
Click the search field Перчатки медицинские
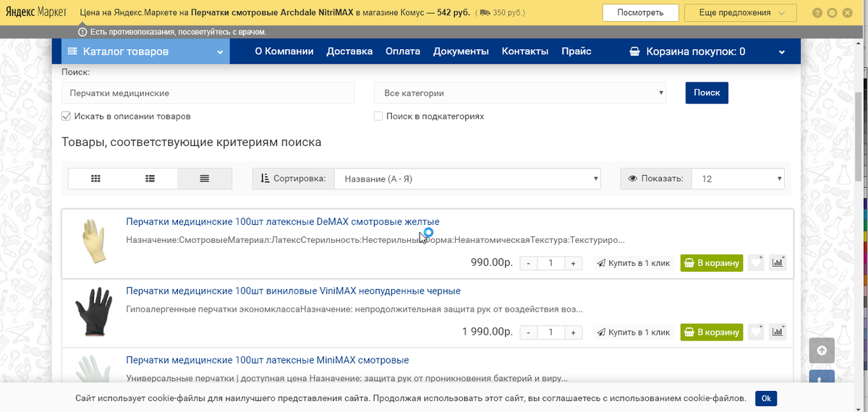tap(208, 93)
